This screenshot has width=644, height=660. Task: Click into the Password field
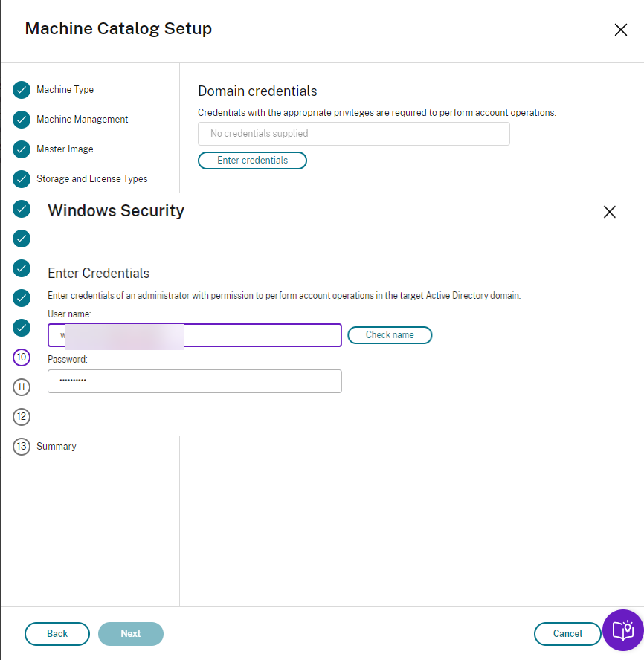click(194, 381)
